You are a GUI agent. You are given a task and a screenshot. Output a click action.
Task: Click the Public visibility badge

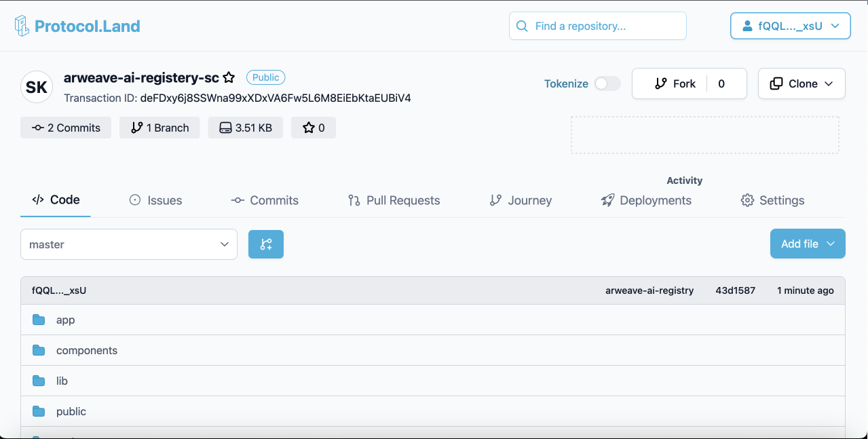pos(266,77)
